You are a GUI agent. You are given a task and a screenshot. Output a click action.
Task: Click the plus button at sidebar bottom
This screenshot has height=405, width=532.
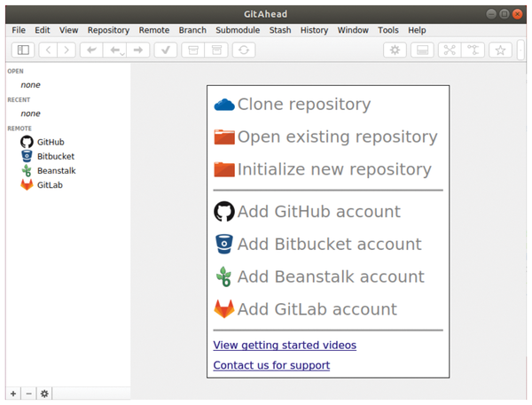click(13, 393)
